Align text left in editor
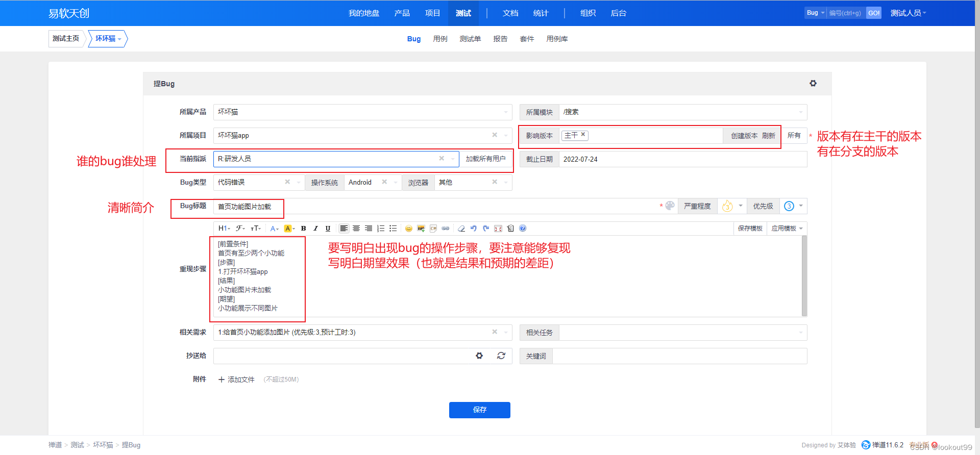Screen dimensions: 980x455 pyautogui.click(x=344, y=229)
